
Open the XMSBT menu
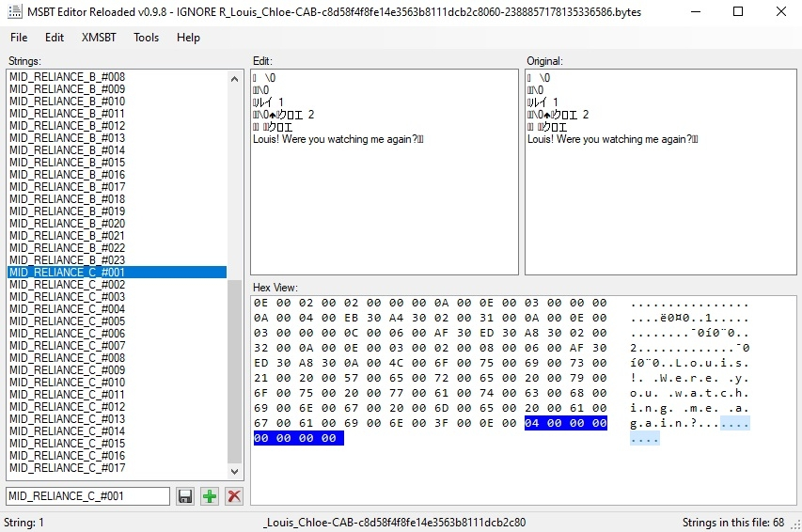pyautogui.click(x=99, y=38)
